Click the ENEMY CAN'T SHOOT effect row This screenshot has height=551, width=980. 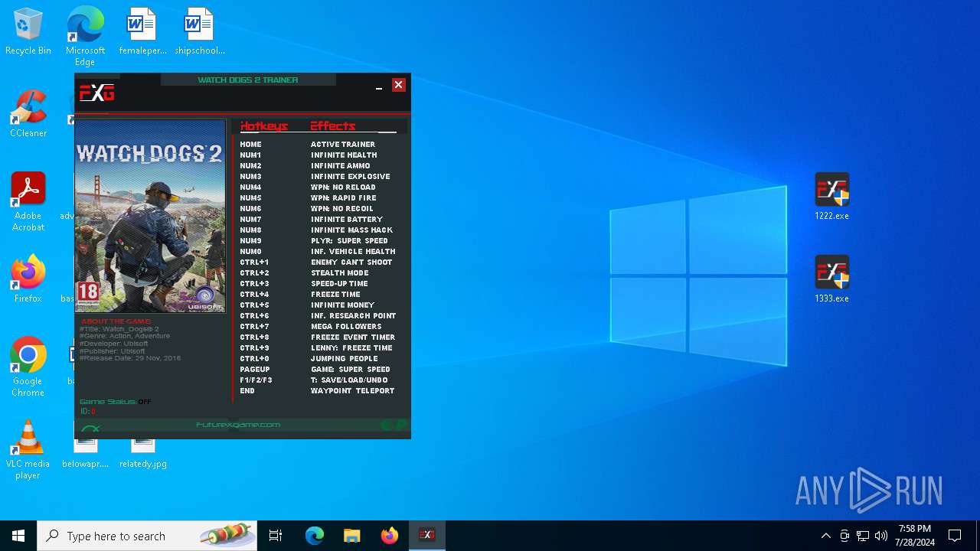351,262
